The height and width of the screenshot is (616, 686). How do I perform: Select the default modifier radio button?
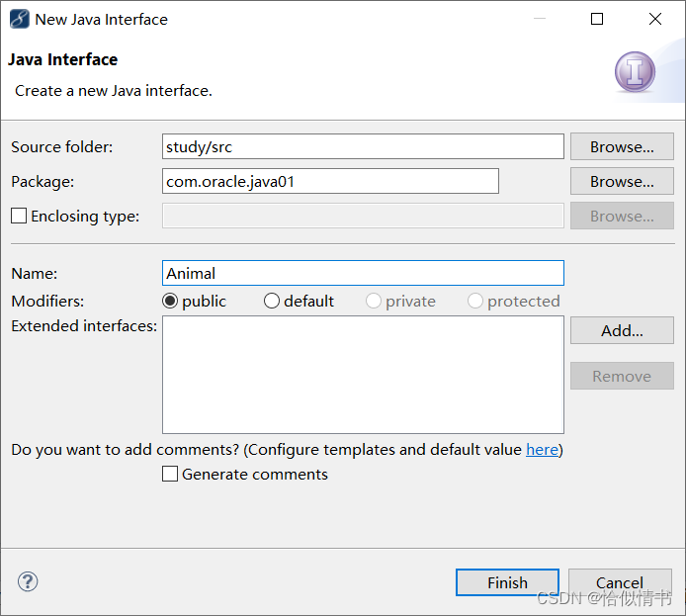271,301
